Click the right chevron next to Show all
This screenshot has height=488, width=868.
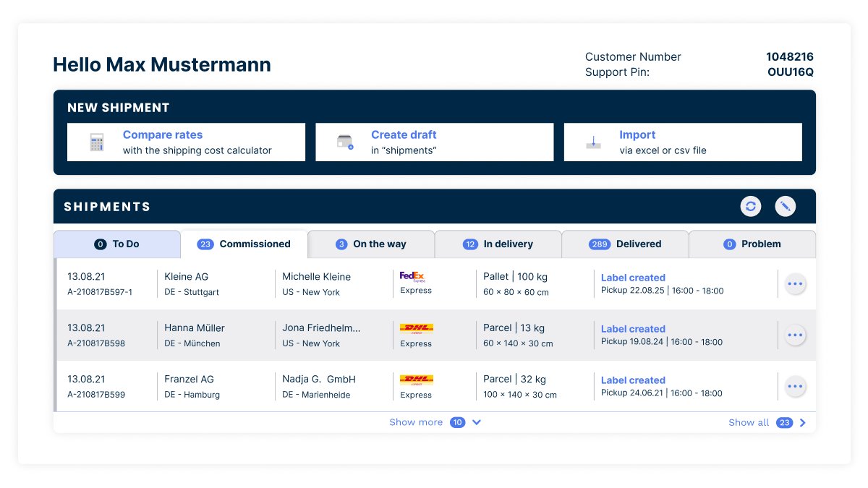point(803,422)
